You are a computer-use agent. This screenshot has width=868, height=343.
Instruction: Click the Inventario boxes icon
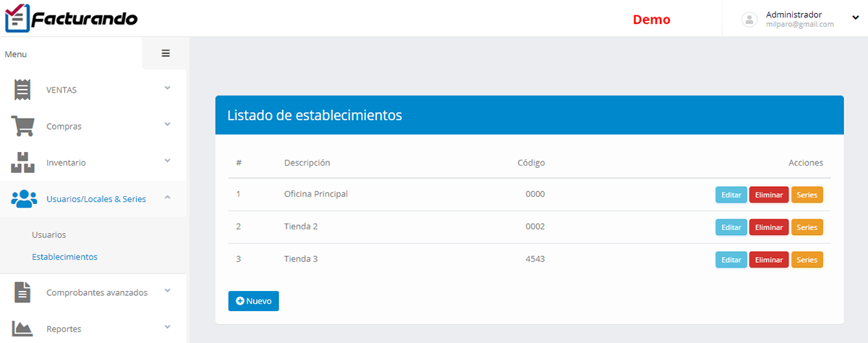tap(22, 162)
